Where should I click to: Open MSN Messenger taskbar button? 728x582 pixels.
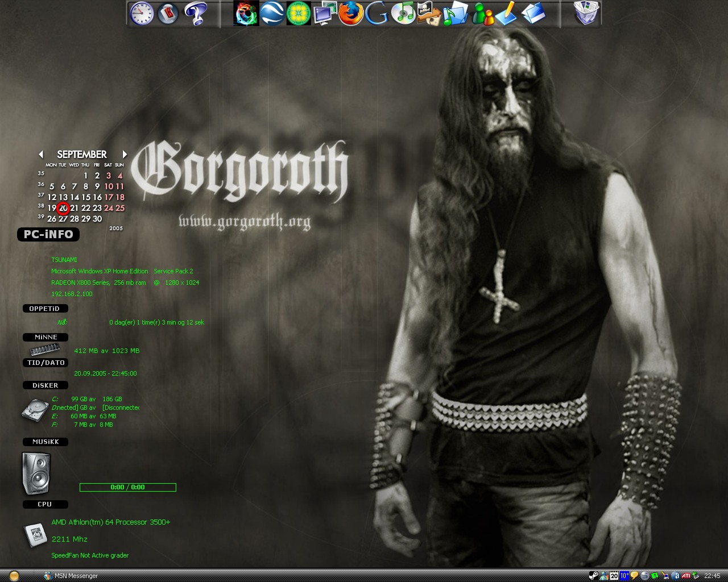click(x=71, y=576)
